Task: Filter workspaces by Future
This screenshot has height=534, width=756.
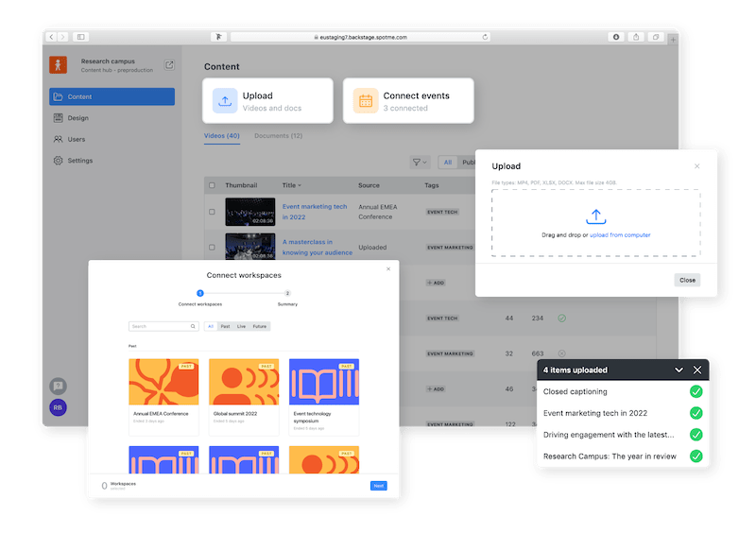Action: click(x=259, y=327)
